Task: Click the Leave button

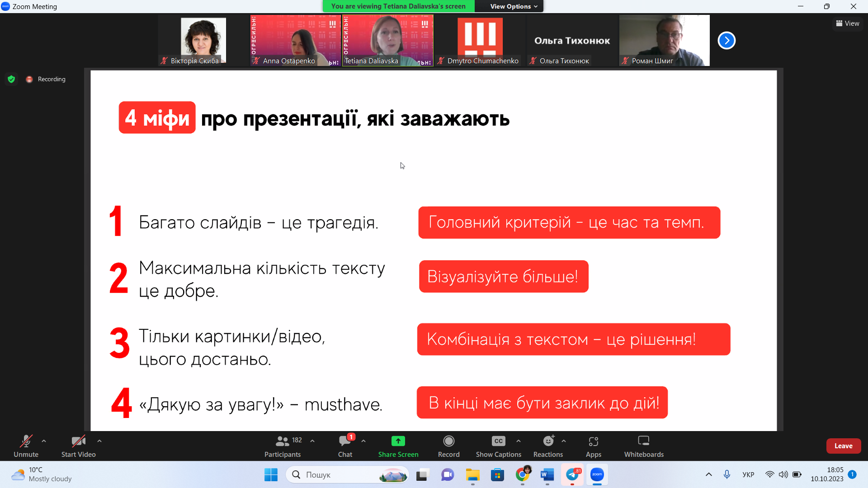Action: 844,446
